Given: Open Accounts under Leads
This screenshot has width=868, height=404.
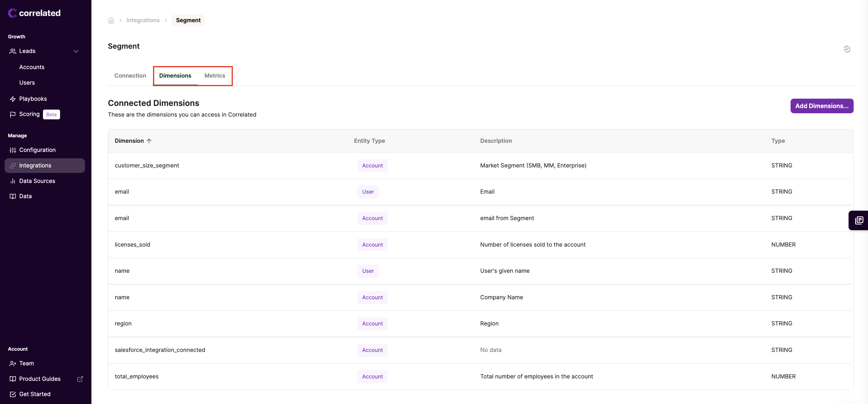Looking at the screenshot, I should tap(32, 67).
